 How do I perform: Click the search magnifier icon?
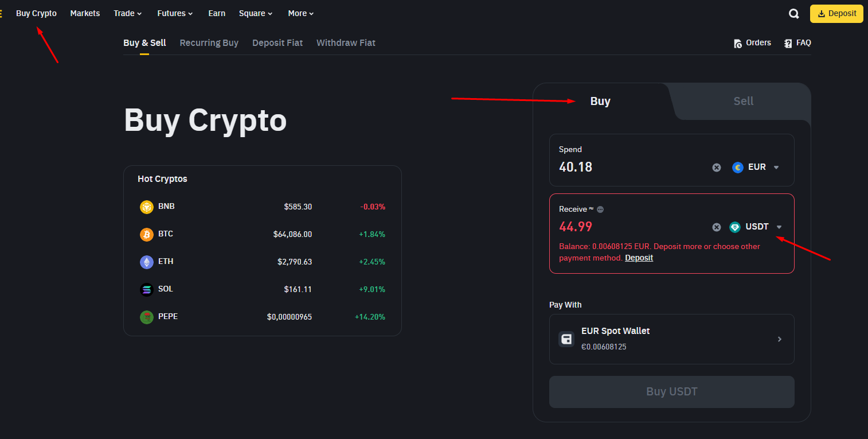pos(794,14)
